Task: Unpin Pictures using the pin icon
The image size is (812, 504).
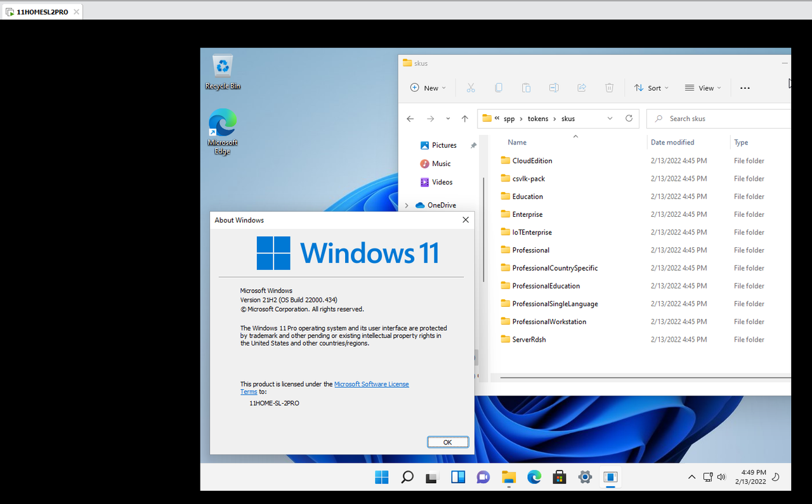Action: [473, 145]
